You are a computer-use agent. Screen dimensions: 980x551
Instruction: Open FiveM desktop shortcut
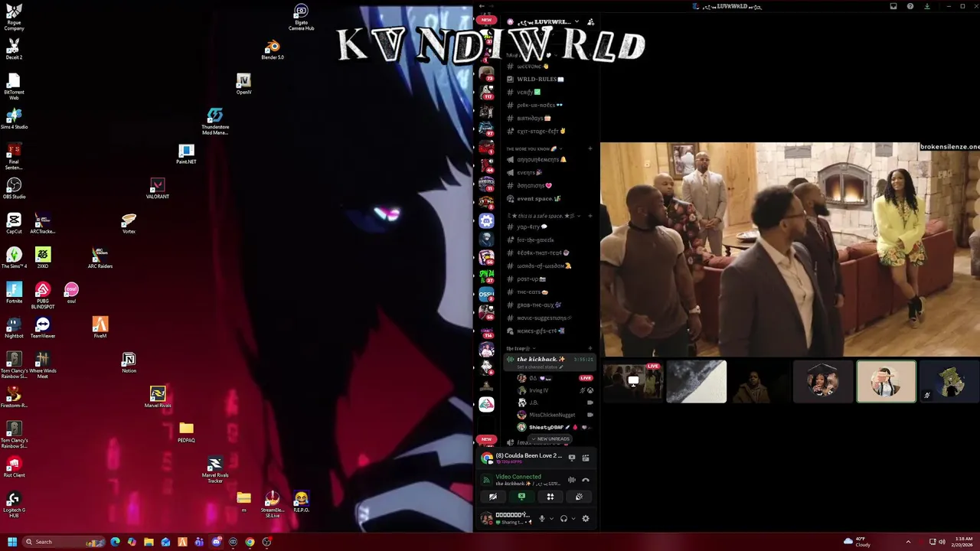coord(100,328)
